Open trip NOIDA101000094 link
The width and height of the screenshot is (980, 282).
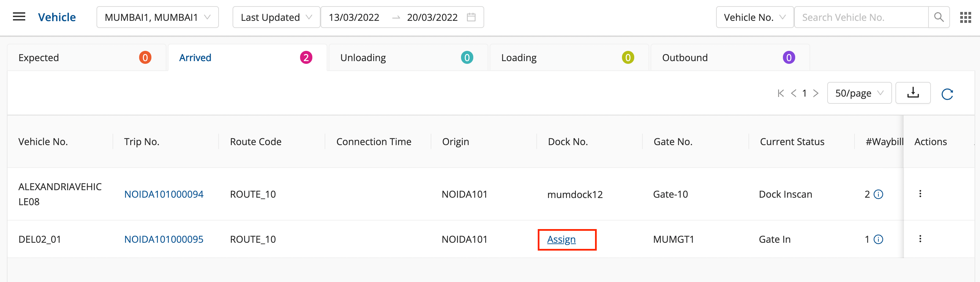[x=164, y=194]
